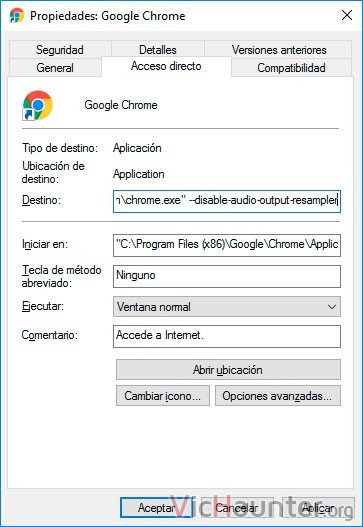
Task: Open the Detalles tab
Action: 158,50
